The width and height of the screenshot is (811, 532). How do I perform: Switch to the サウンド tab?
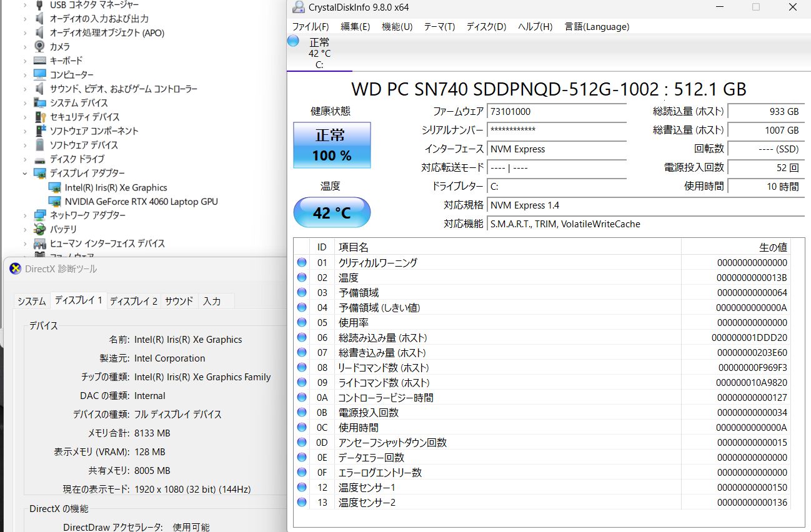pos(179,301)
